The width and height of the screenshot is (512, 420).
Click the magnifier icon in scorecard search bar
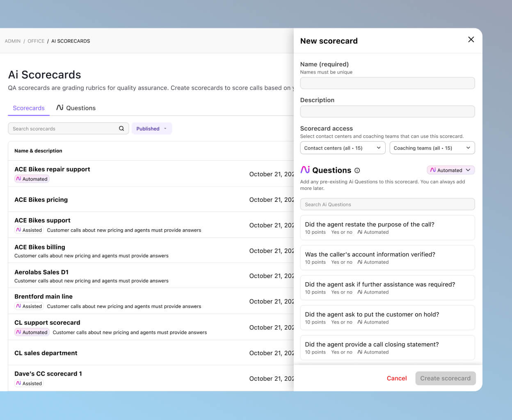click(121, 128)
